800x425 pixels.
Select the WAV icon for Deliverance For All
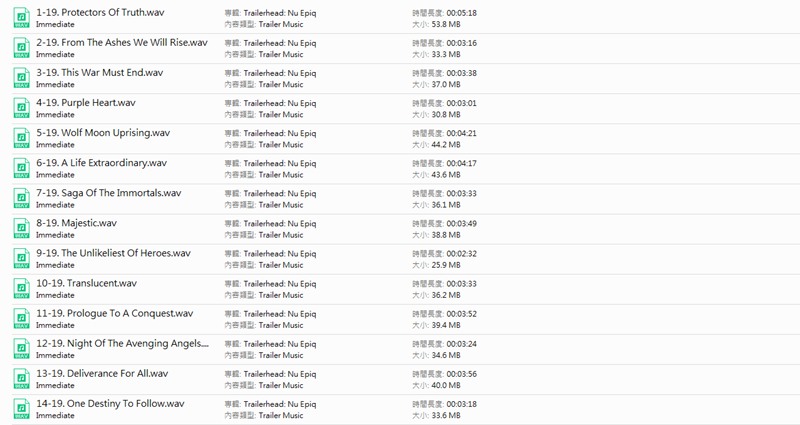pos(21,378)
